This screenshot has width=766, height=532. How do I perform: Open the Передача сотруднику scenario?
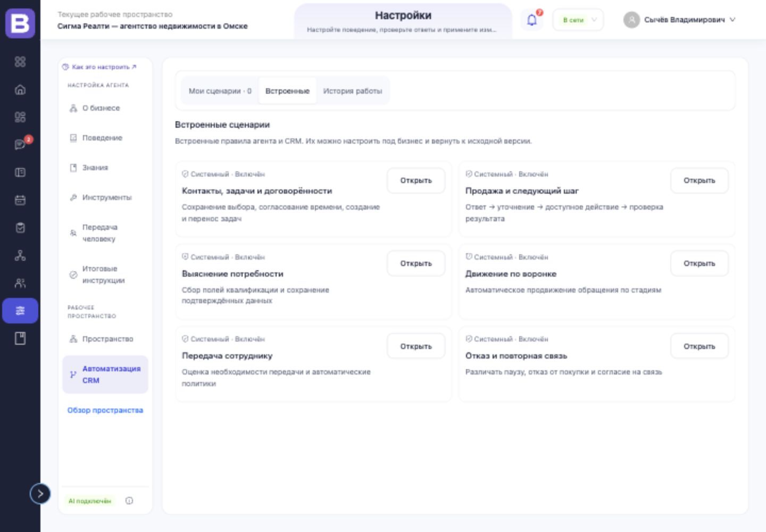pyautogui.click(x=416, y=346)
